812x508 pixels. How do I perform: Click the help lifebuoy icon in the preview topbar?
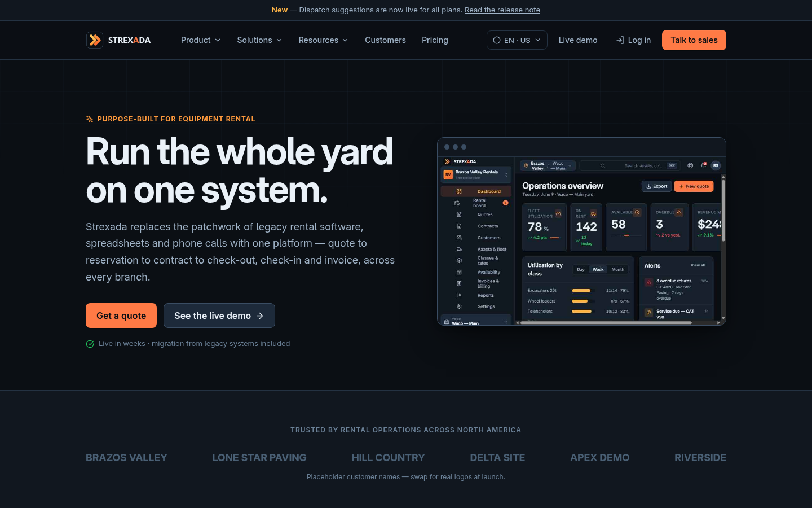click(x=690, y=165)
